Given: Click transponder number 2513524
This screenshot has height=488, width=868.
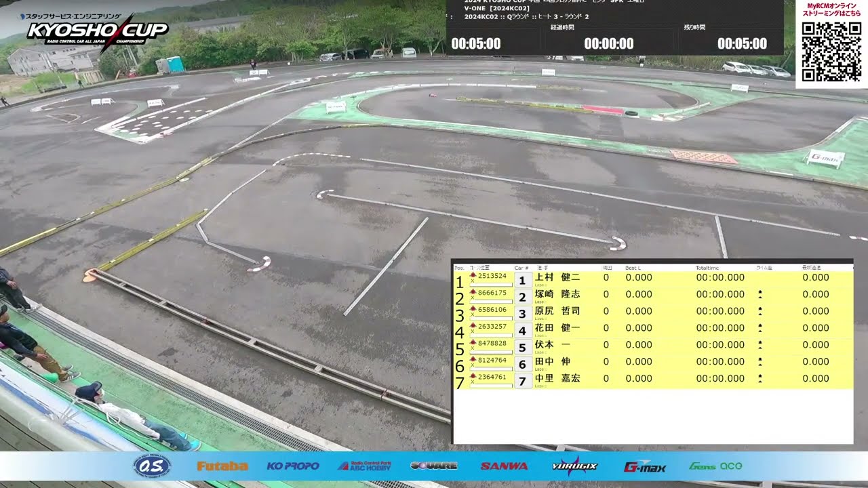Looking at the screenshot, I should click(492, 276).
